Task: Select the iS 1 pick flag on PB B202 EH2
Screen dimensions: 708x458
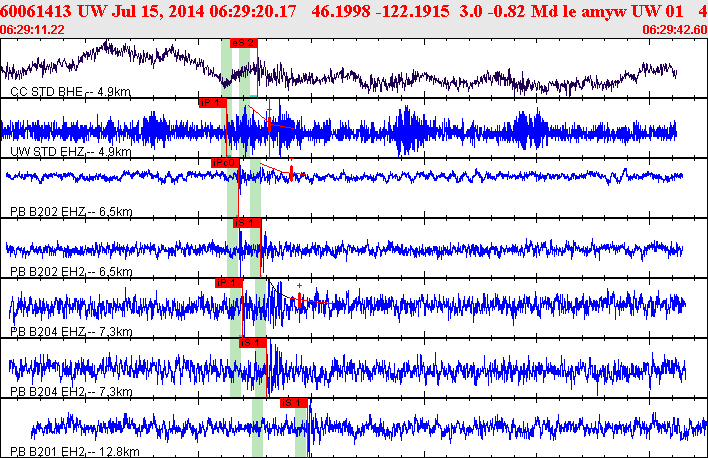Action: (x=246, y=222)
